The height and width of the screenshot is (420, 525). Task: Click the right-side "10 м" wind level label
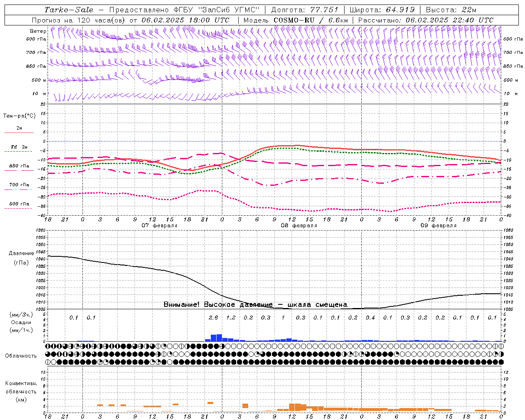pyautogui.click(x=510, y=94)
